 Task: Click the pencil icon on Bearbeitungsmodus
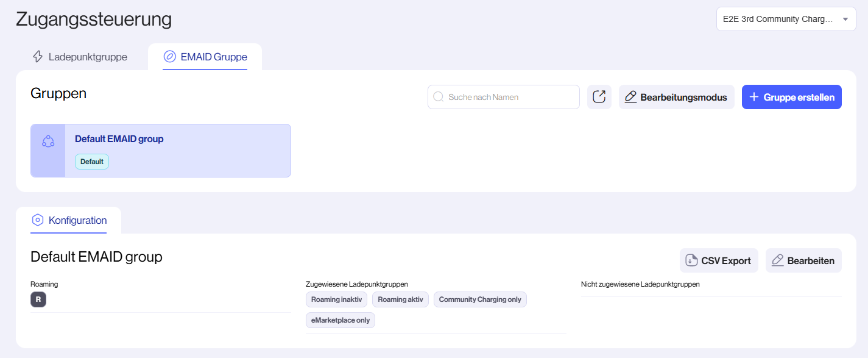[x=630, y=96]
